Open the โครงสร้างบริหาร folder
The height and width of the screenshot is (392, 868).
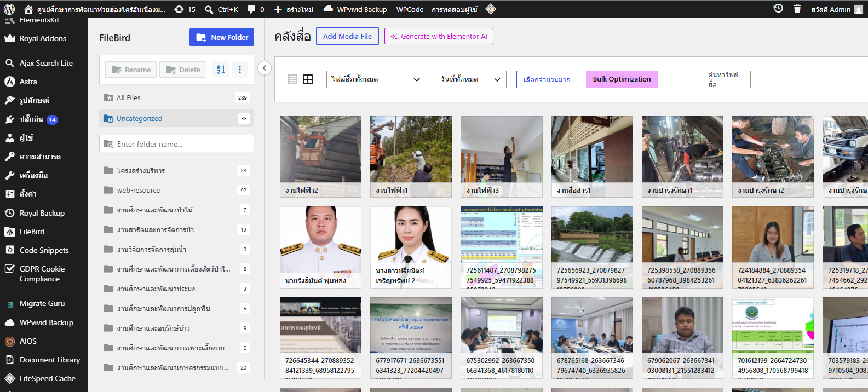[x=176, y=170]
